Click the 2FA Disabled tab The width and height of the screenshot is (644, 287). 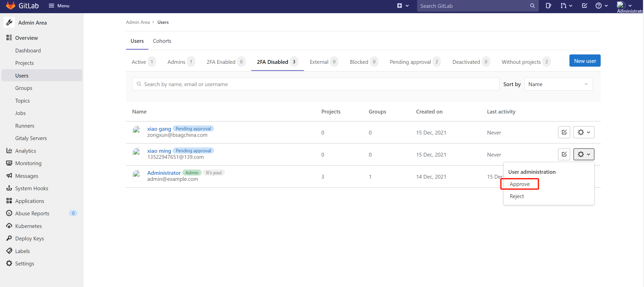tap(277, 62)
